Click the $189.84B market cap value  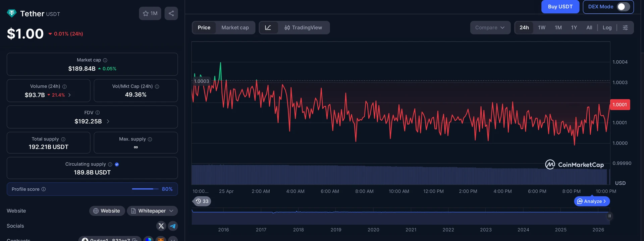(82, 69)
